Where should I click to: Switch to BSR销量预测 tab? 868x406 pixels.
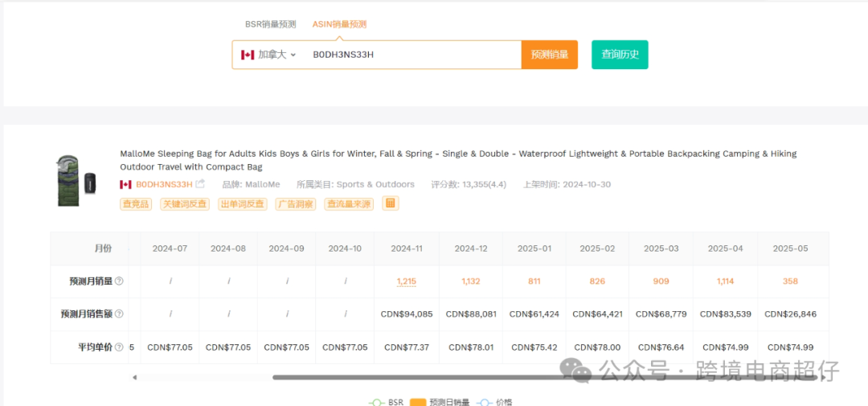pos(271,24)
